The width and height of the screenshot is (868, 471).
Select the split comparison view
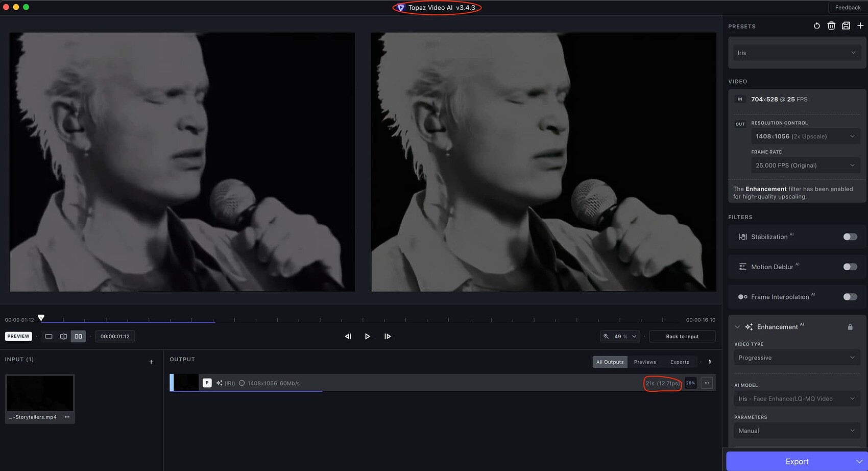(63, 336)
